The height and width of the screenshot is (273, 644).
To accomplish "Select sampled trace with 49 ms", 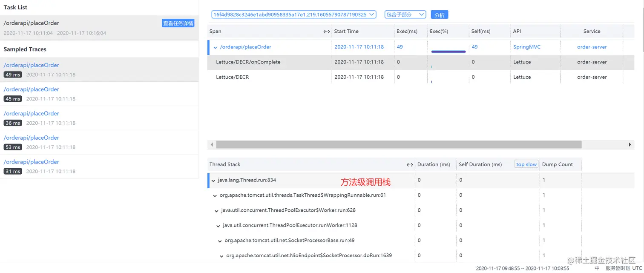I will click(99, 70).
